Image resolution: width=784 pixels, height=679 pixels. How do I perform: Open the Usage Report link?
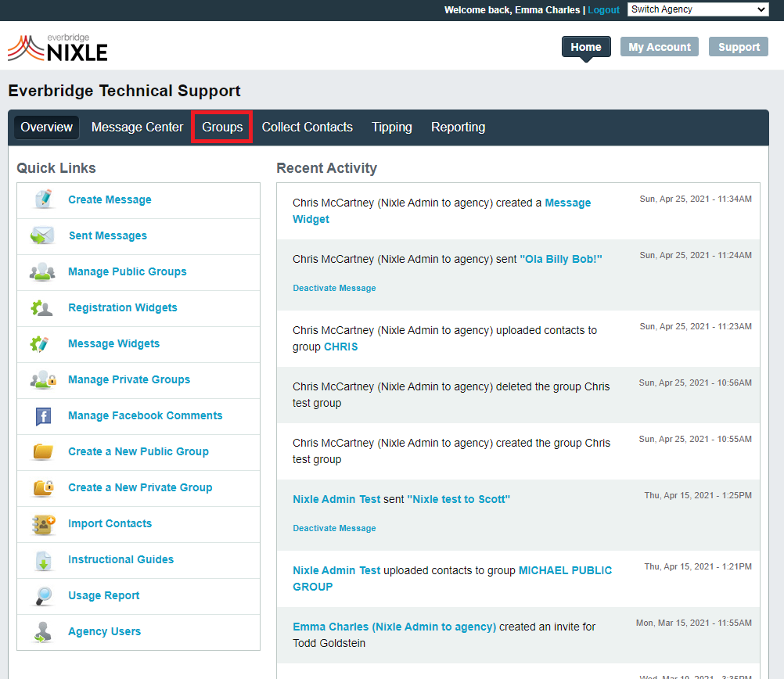tap(103, 595)
